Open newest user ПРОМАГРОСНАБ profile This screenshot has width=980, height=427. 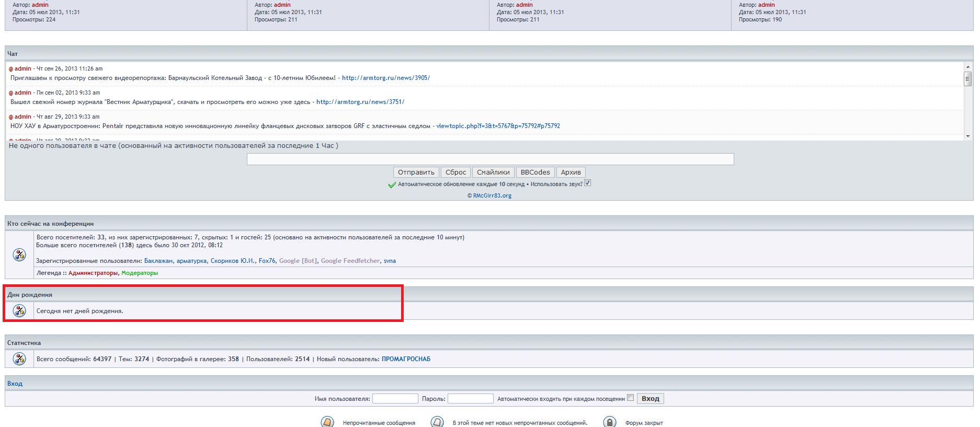[406, 359]
